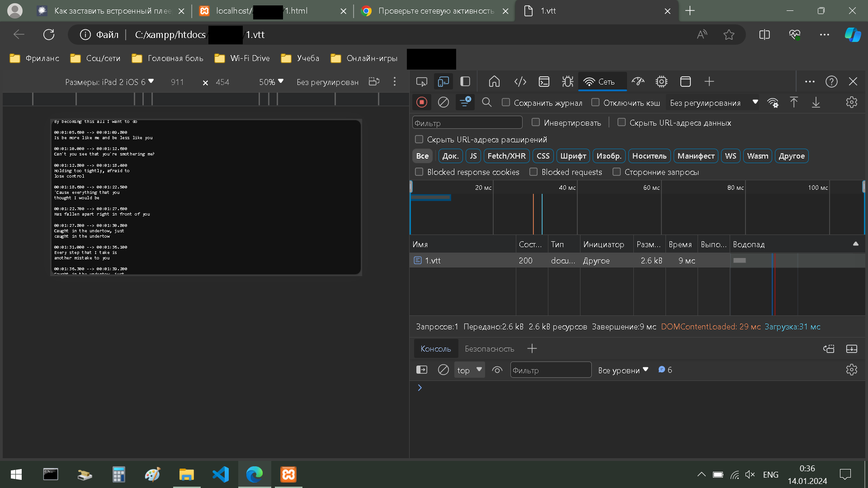This screenshot has width=868, height=488.
Task: Check Сторонние запросы checkbox
Action: [617, 172]
